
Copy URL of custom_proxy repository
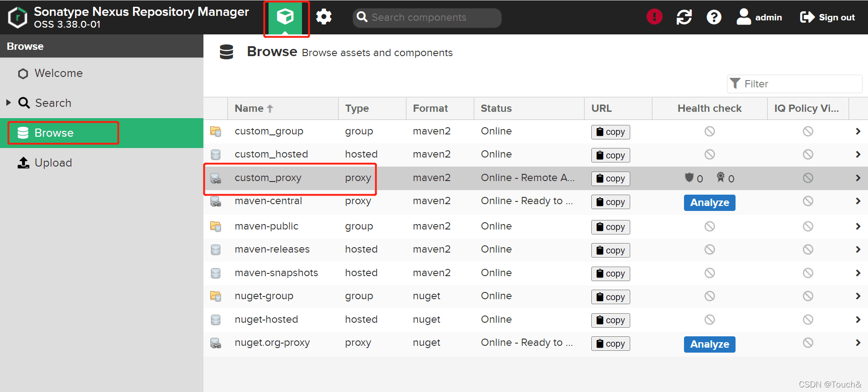[x=610, y=178]
